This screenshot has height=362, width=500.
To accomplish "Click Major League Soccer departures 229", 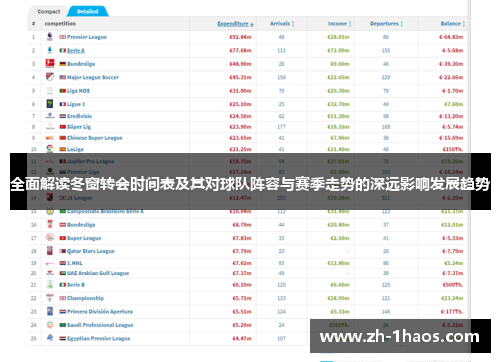I will pos(386,77).
